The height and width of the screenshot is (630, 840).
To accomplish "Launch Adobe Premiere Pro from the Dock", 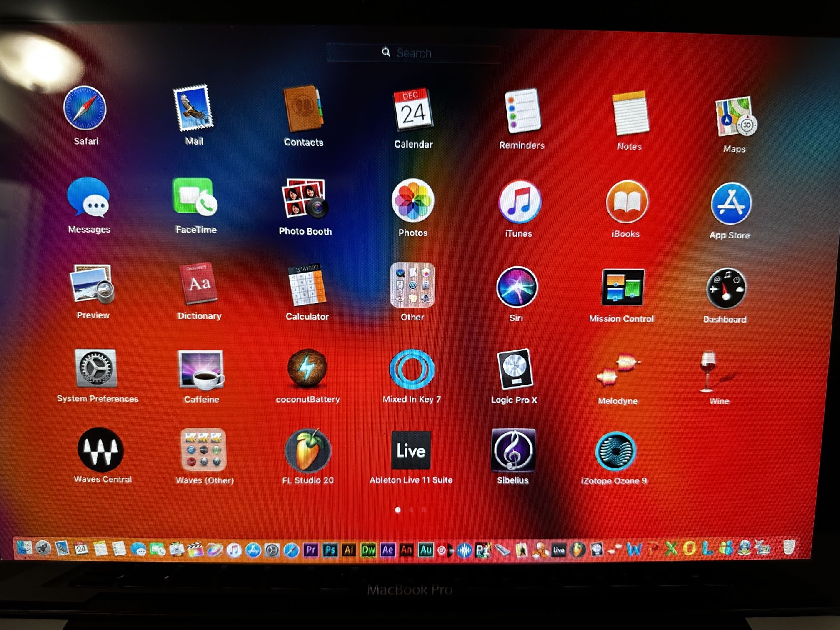I will [310, 550].
